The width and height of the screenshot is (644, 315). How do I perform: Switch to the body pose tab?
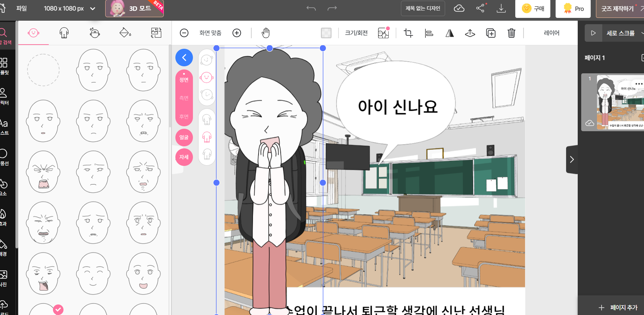pos(64,33)
